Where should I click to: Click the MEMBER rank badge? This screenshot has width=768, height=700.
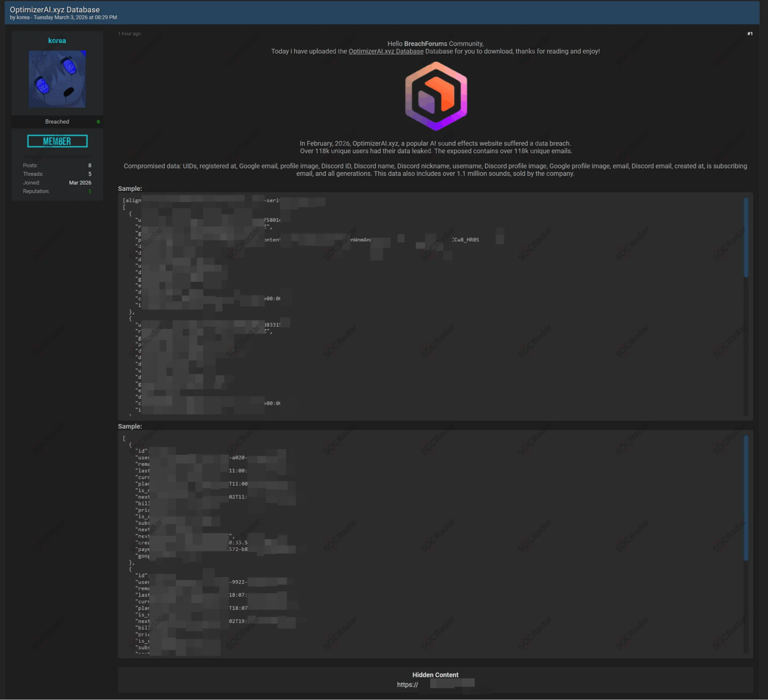coord(57,141)
